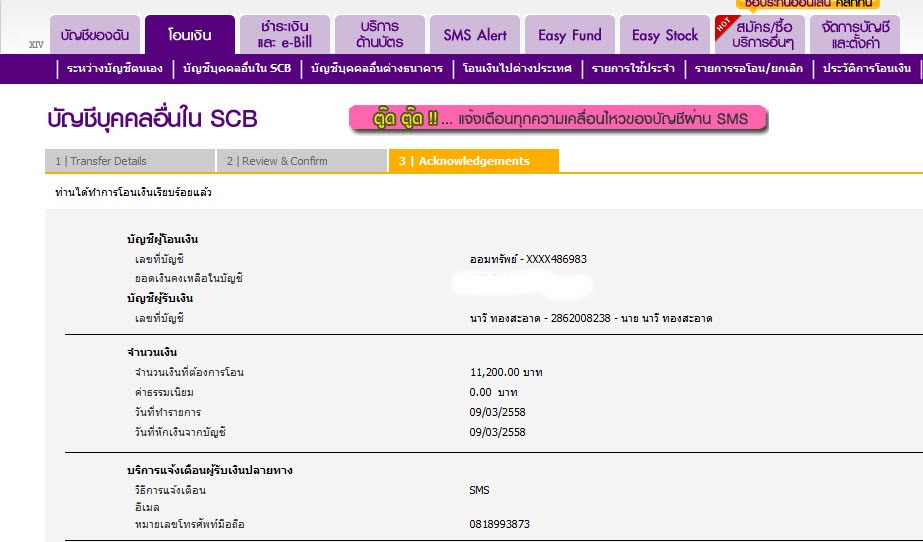Open โอนเงินไปต่างประเทศ submenu item
This screenshot has height=542, width=923.
pyautogui.click(x=517, y=68)
